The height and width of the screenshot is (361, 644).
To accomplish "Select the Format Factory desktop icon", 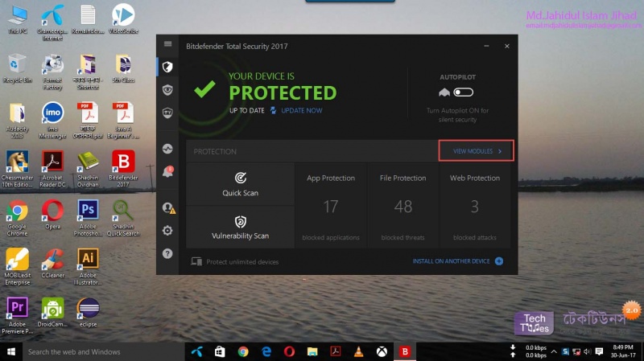I will [52, 72].
